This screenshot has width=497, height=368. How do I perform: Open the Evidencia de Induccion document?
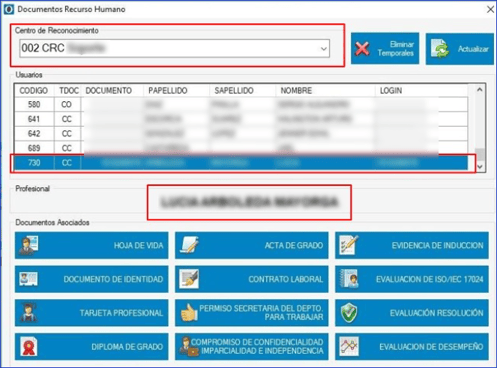tap(412, 245)
